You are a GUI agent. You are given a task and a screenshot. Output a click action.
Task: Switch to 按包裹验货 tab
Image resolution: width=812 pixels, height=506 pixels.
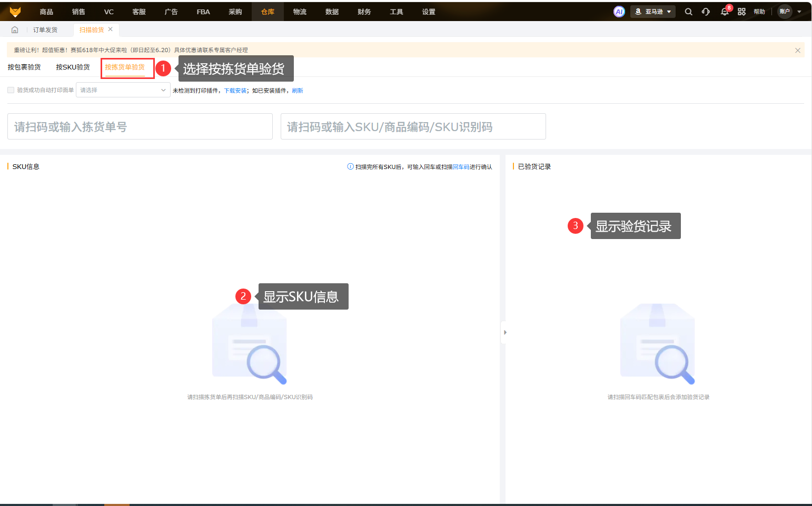point(24,67)
